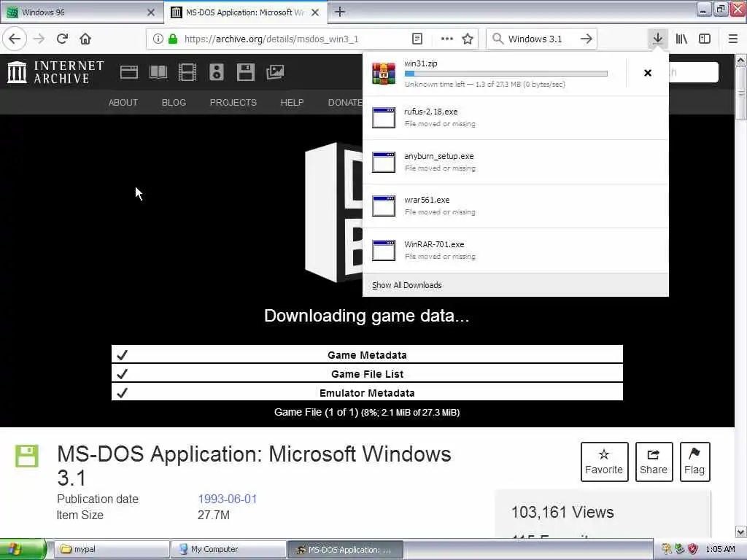Click the Flag button
747x560 pixels.
click(694, 462)
